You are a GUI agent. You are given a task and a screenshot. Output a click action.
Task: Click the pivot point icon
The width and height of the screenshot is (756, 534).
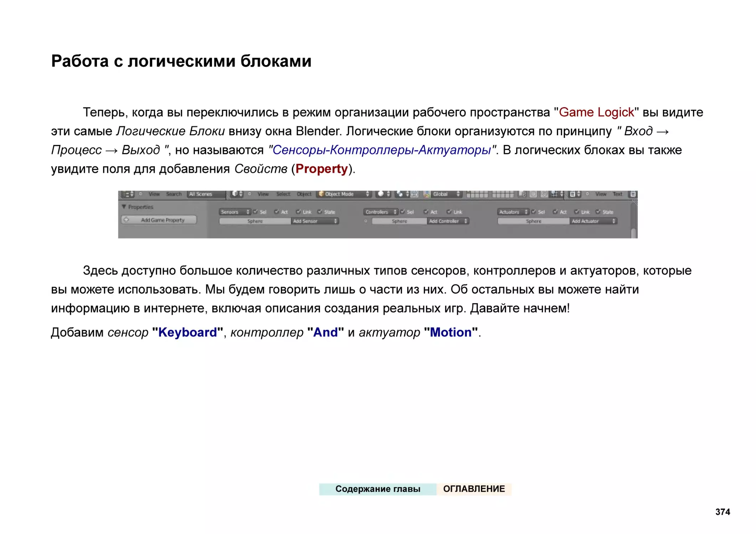pyautogui.click(x=402, y=194)
